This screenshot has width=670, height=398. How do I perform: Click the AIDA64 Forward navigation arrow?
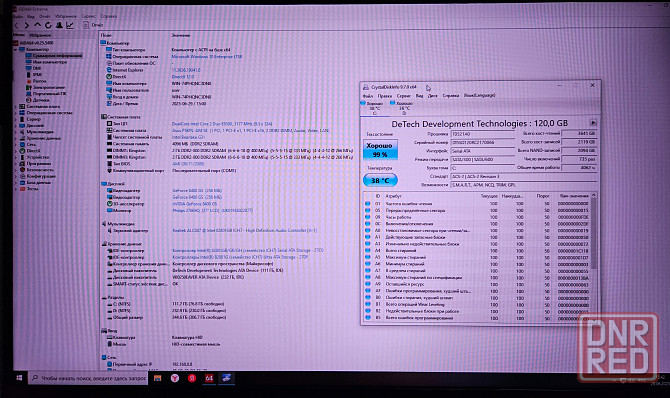tap(26, 26)
